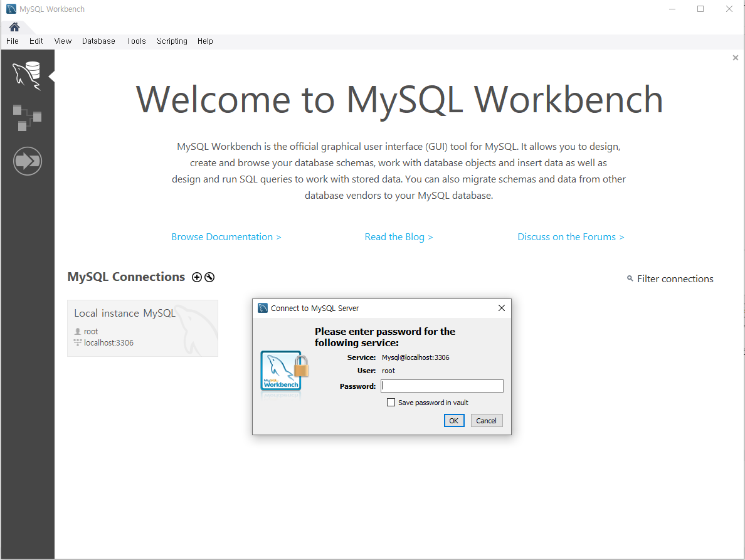Enable Save password in vault checkbox
Image resolution: width=745 pixels, height=560 pixels.
pyautogui.click(x=391, y=403)
